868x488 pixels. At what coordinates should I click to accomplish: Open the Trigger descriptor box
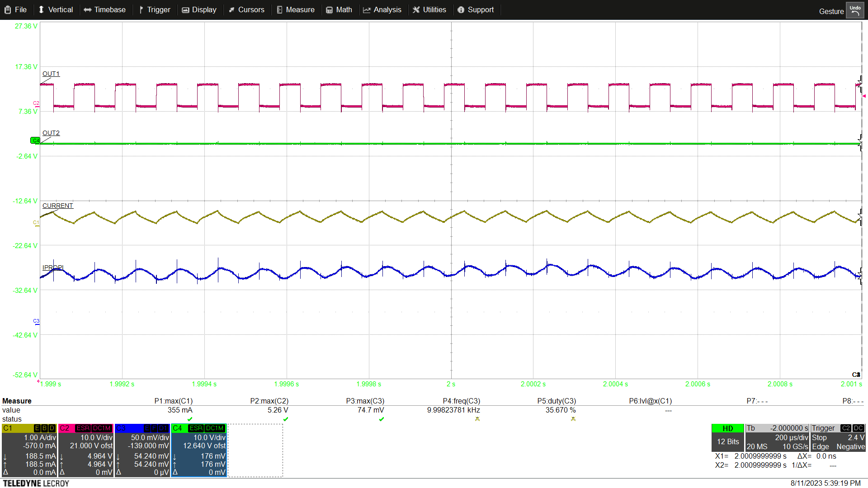tap(838, 437)
